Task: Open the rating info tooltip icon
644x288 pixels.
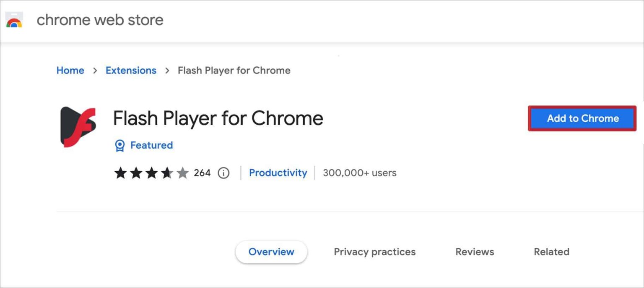Action: (223, 173)
